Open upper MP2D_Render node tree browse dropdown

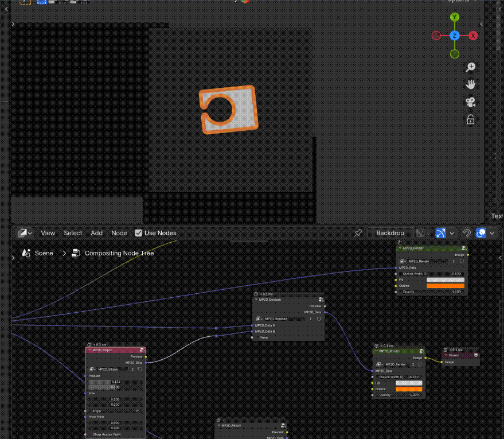[x=403, y=261]
